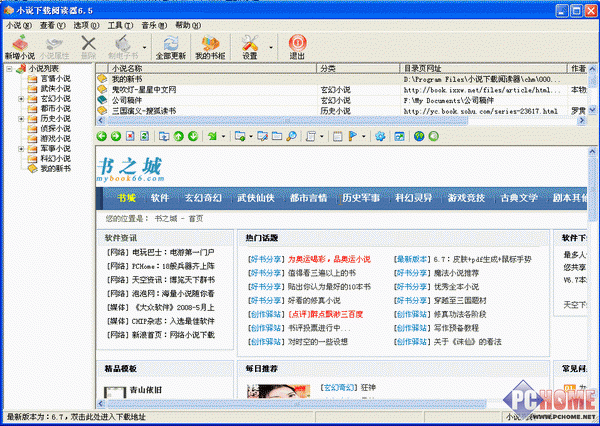
Task: Open the 小说 menu
Action: point(19,25)
